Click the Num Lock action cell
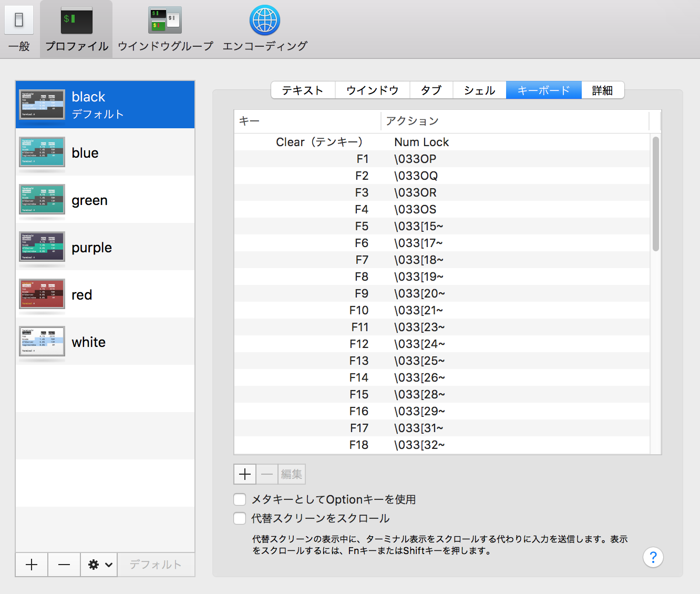 421,142
